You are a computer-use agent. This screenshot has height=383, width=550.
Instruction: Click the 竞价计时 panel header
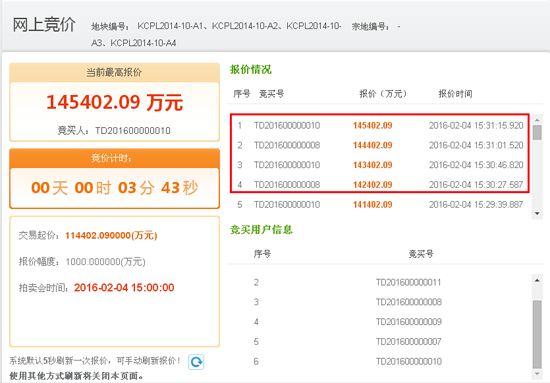coord(114,158)
